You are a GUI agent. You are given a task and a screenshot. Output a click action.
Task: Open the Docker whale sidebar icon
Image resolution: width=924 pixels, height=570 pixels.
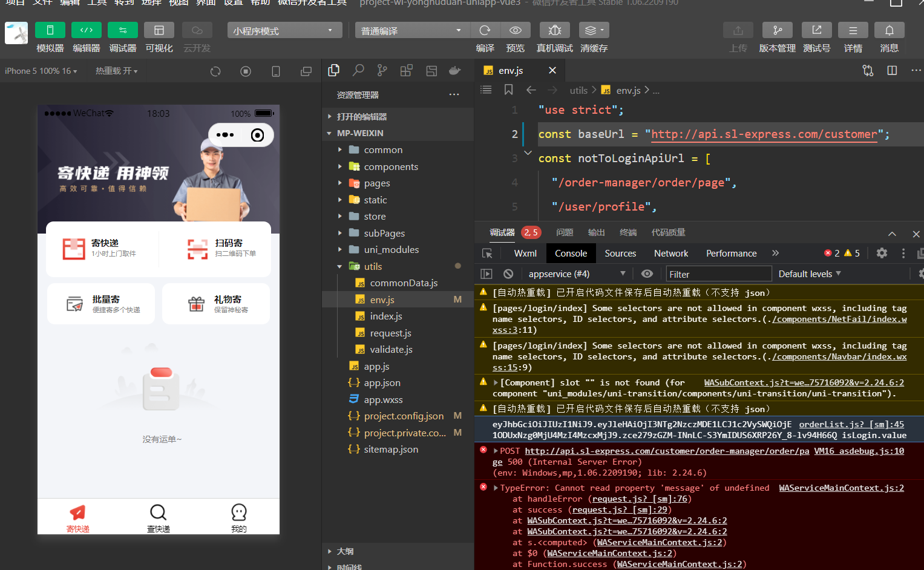(455, 70)
